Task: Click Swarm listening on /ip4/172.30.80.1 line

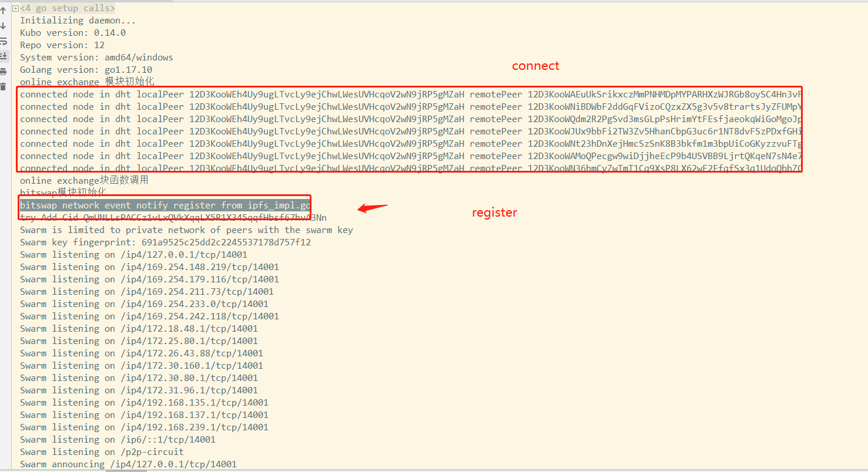Action: pyautogui.click(x=139, y=377)
